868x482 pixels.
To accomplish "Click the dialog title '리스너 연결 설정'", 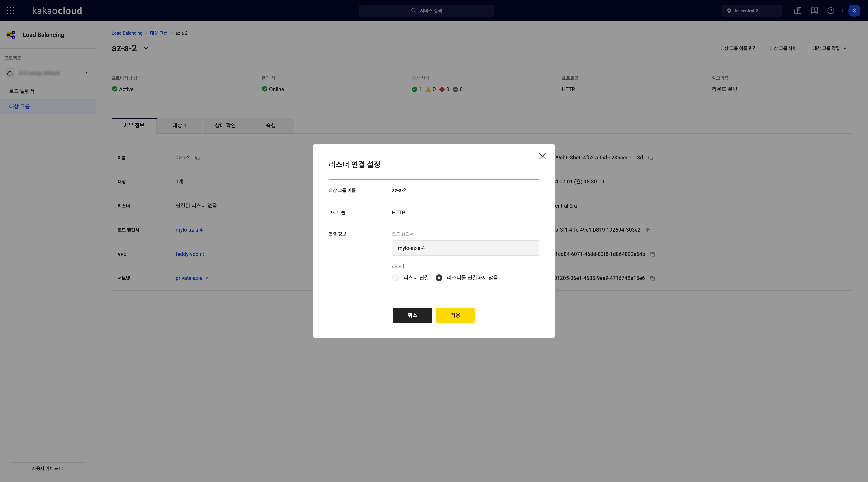I will 355,164.
